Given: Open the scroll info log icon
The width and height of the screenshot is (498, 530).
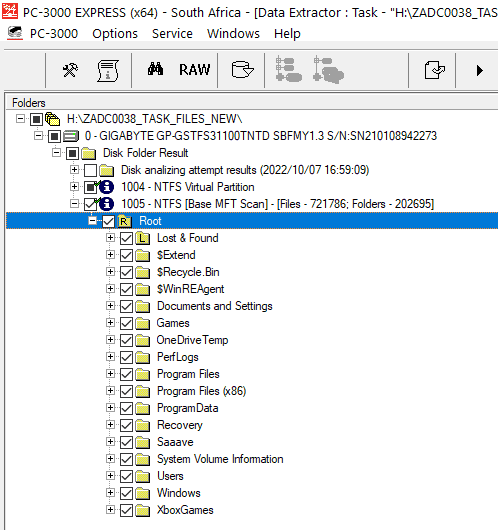Looking at the screenshot, I should point(108,71).
